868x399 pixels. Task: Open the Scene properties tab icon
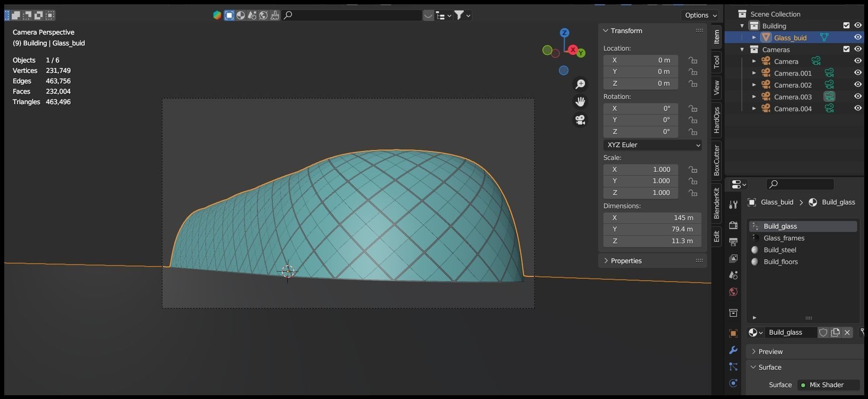pyautogui.click(x=733, y=275)
